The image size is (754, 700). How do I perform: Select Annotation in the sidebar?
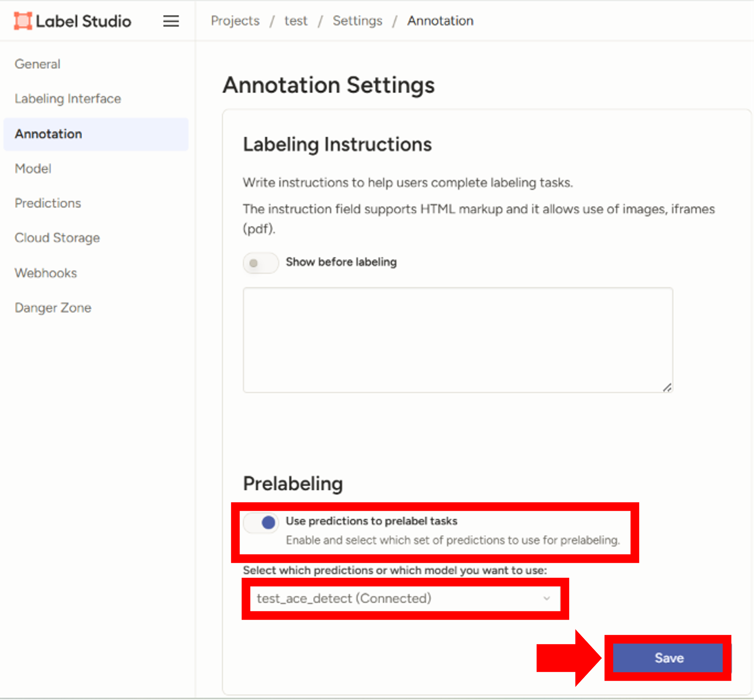96,134
